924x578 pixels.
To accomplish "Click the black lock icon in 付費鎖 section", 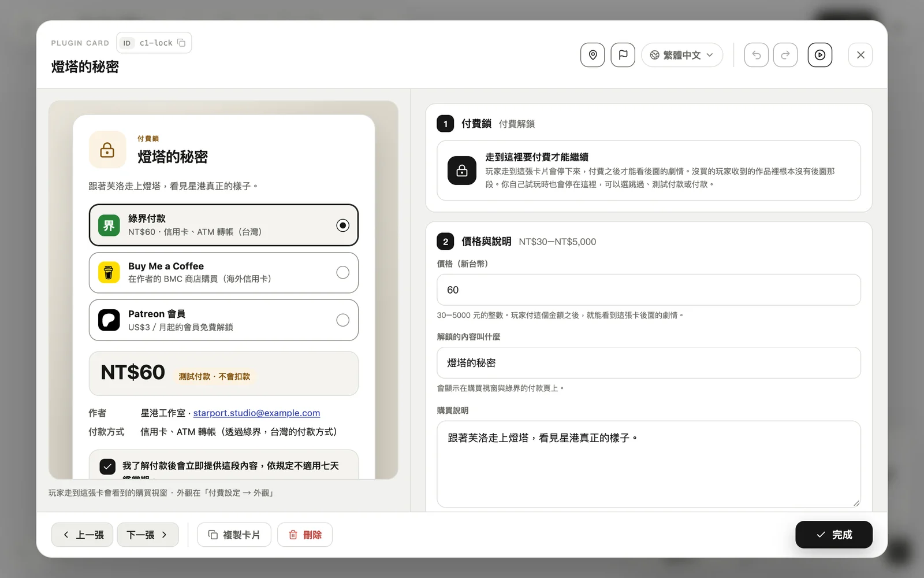I will click(x=462, y=171).
